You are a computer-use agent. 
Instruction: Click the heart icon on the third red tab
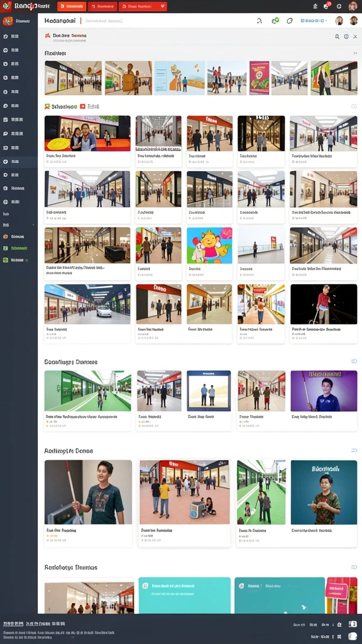163,6
